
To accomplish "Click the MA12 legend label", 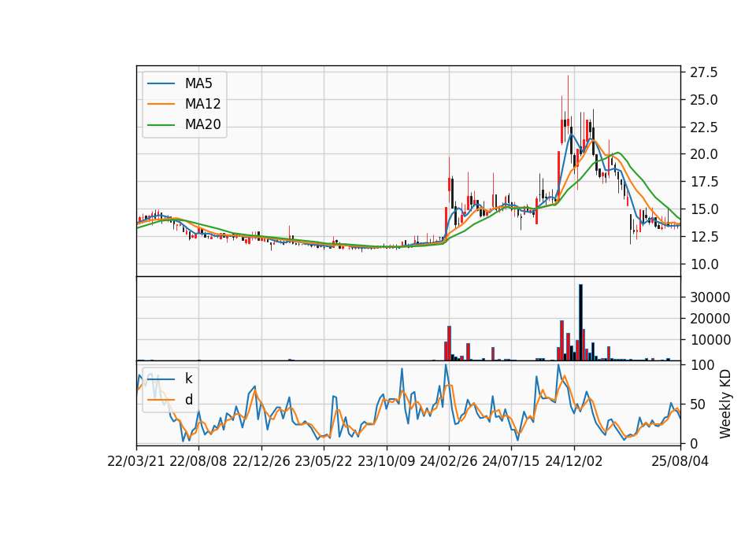I will (x=202, y=104).
